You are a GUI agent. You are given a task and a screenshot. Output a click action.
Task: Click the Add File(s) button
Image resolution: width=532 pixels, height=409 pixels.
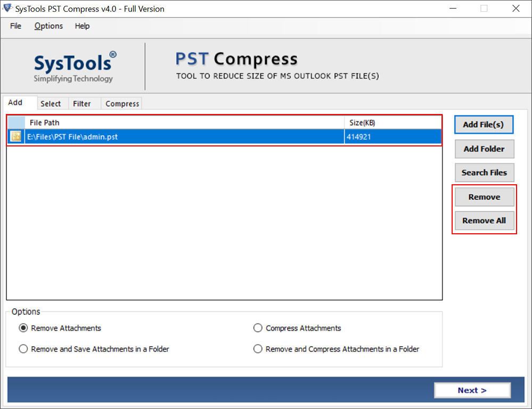pos(484,125)
